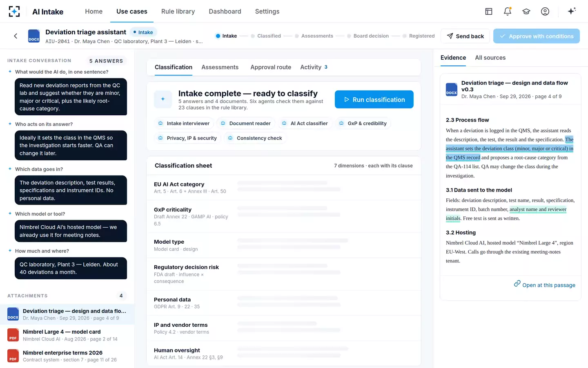Screen dimensions: 588x368
Task: Click the Model type row
Action: pos(283,245)
